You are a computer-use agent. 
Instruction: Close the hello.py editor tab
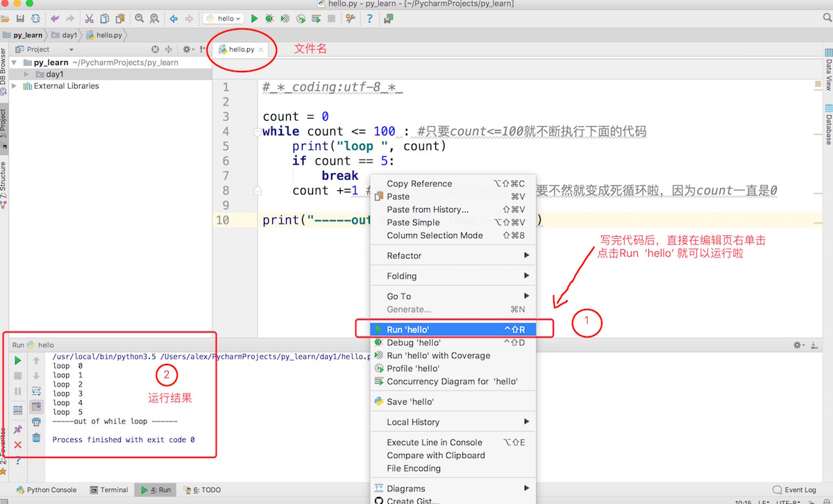pyautogui.click(x=261, y=50)
